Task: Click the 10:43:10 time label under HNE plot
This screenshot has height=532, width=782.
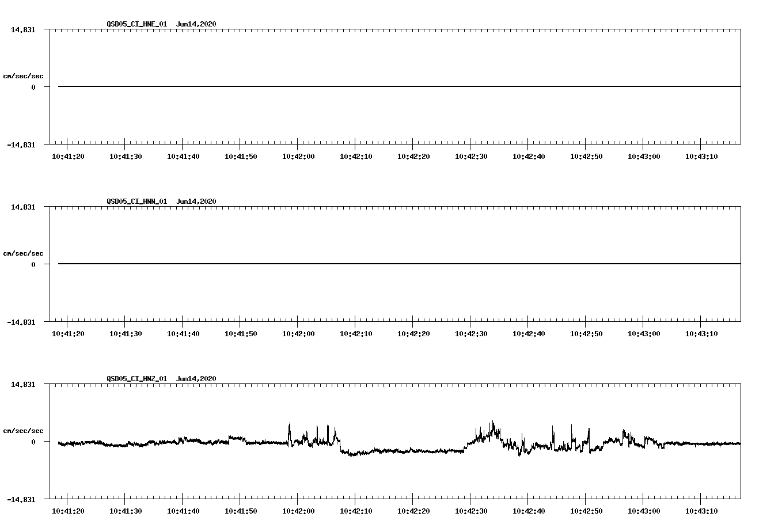Action: (701, 156)
